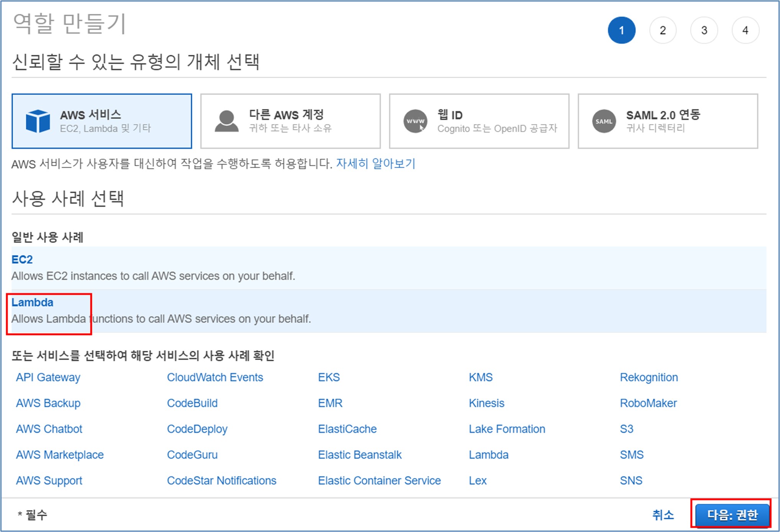Choose CloudWatch Events service link

click(215, 377)
